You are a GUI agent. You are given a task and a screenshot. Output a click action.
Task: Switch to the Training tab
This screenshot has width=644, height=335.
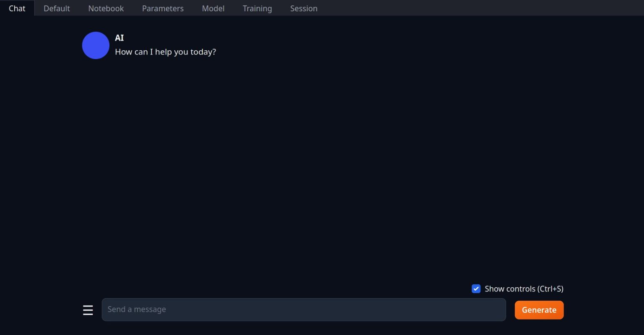[257, 8]
